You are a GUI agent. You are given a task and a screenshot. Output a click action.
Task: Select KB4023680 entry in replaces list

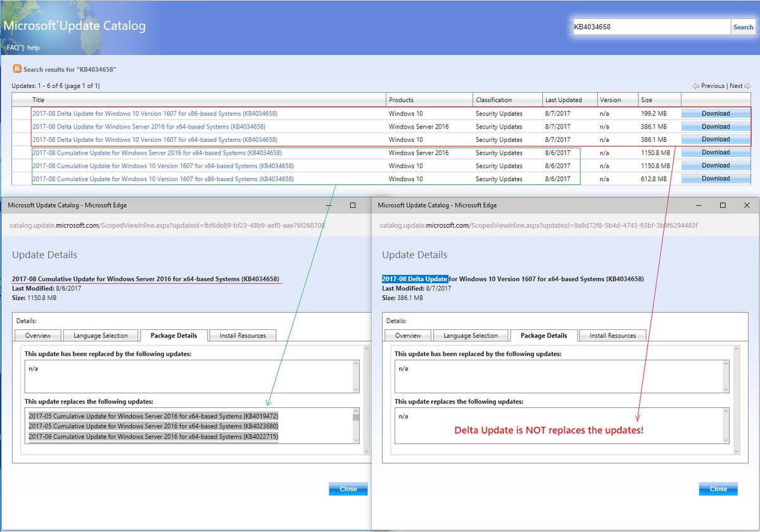153,426
